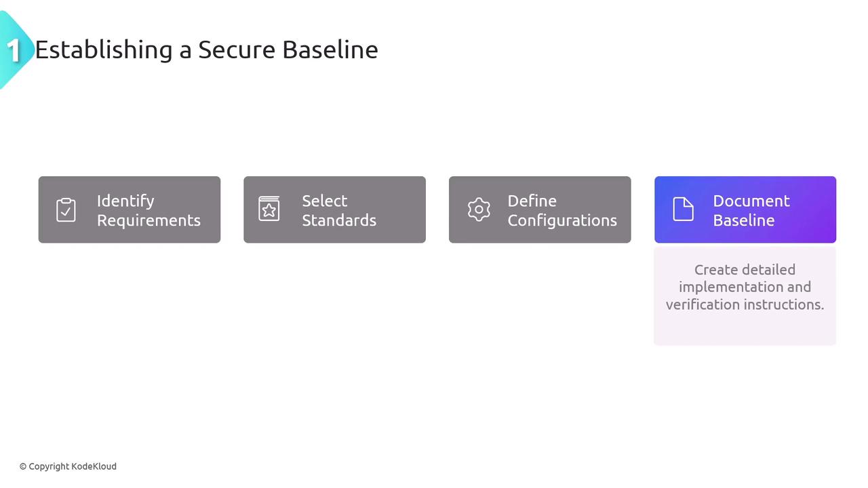Viewport: 868px width, 488px height.
Task: Click the "Create detailed" description line
Action: coord(745,270)
